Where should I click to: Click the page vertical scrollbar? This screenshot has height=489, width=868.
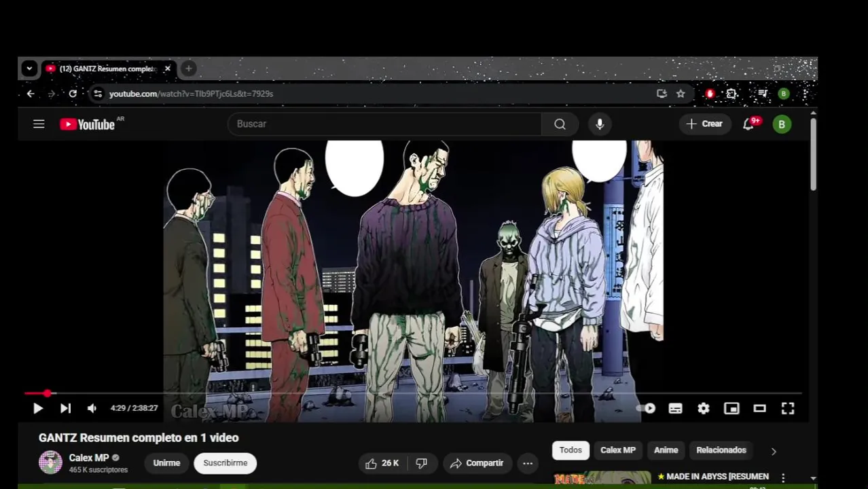pyautogui.click(x=813, y=153)
